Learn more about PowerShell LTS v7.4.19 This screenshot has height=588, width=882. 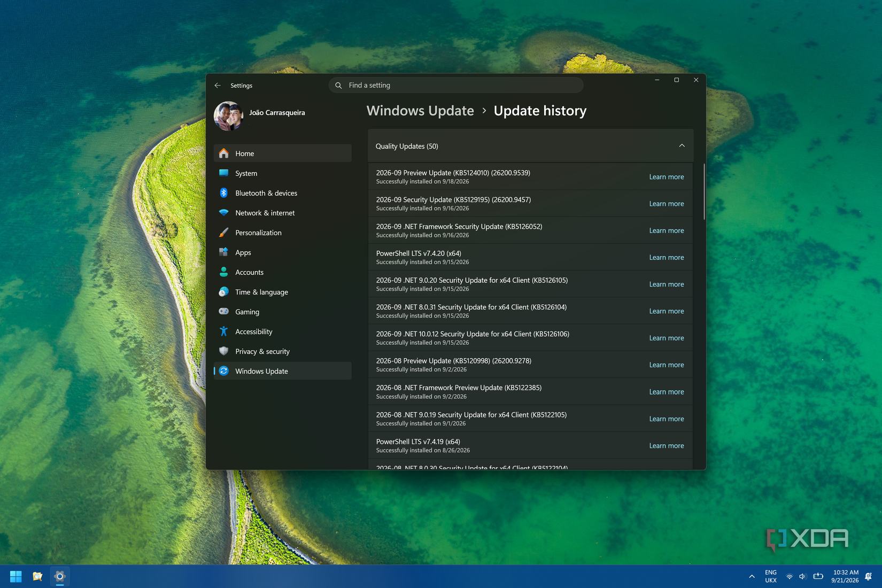tap(667, 446)
